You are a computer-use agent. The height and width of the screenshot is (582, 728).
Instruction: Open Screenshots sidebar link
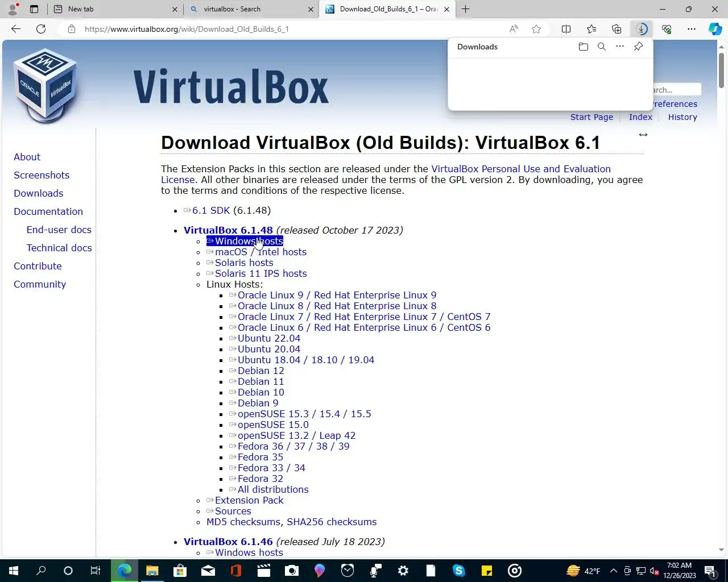pyautogui.click(x=42, y=175)
